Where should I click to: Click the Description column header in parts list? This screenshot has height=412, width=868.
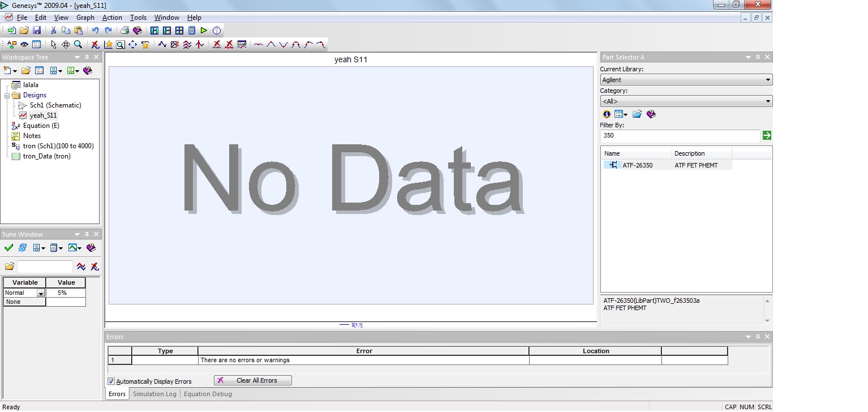702,153
